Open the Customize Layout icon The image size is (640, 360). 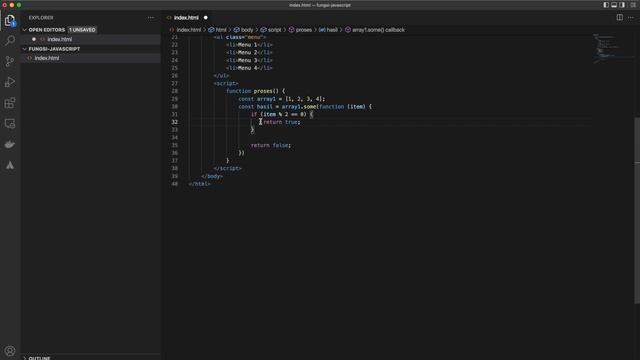tap(633, 5)
